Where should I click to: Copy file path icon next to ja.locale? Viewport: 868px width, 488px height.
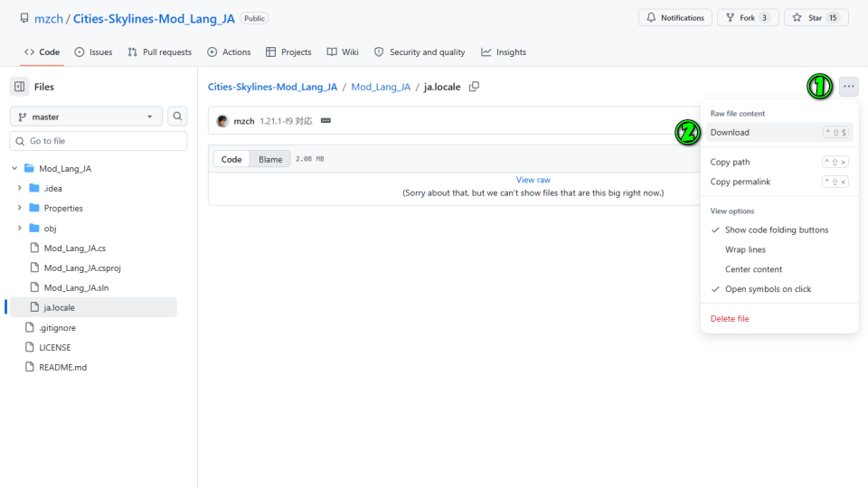coord(474,87)
